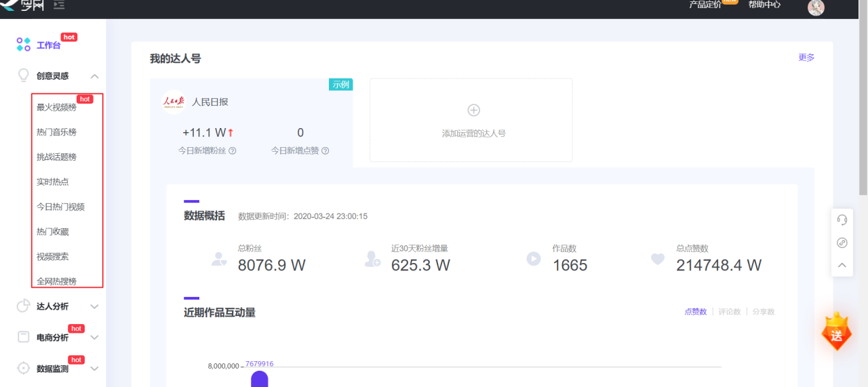868x387 pixels.
Task: Click the 更多 link
Action: pos(806,58)
